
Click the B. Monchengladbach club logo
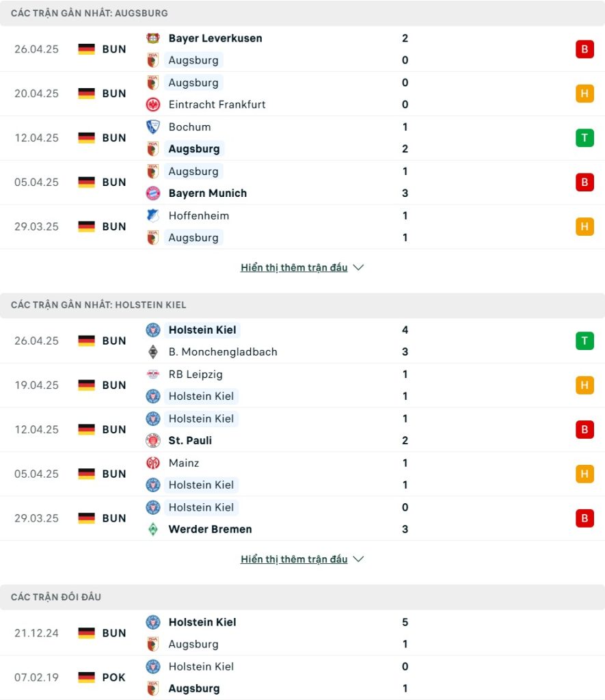[x=152, y=352]
